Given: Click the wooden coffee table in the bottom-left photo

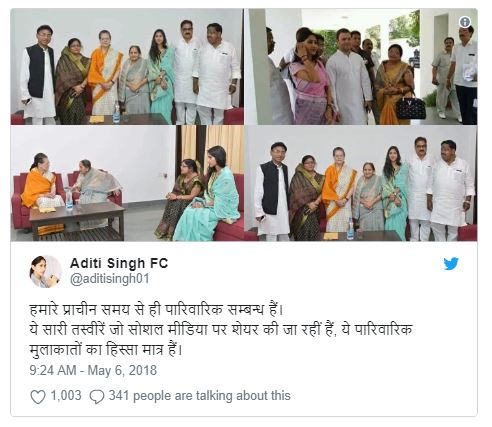Looking at the screenshot, I should [77, 220].
